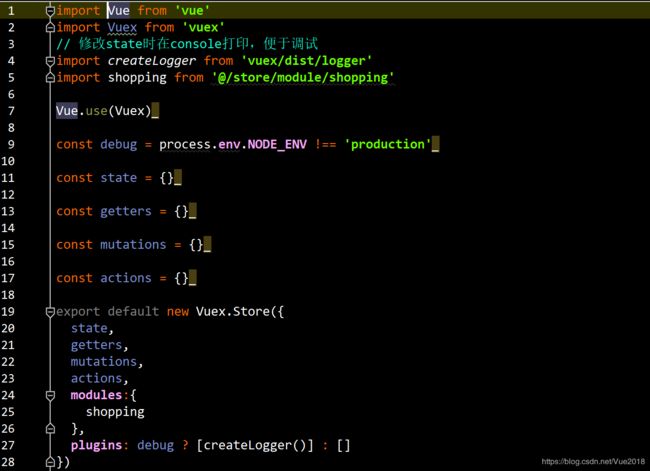This screenshot has width=650, height=471.
Task: Click 'import' keyword on line 5
Action: tap(78, 78)
